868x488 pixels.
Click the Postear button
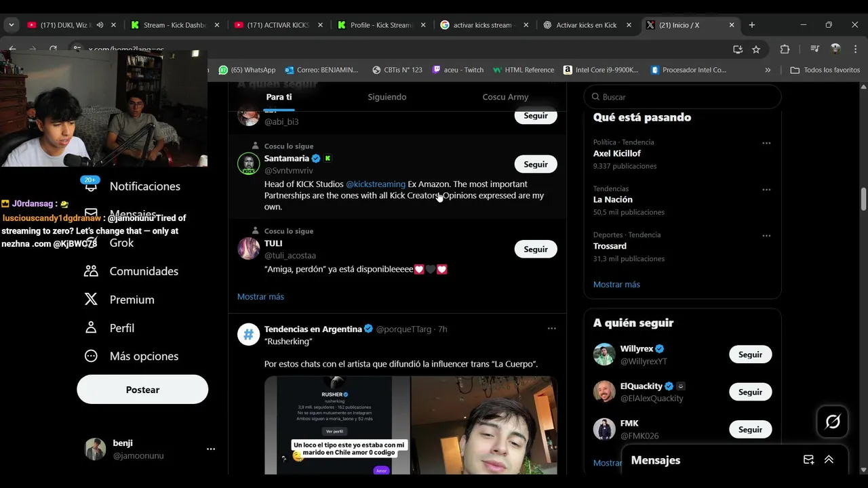(142, 390)
